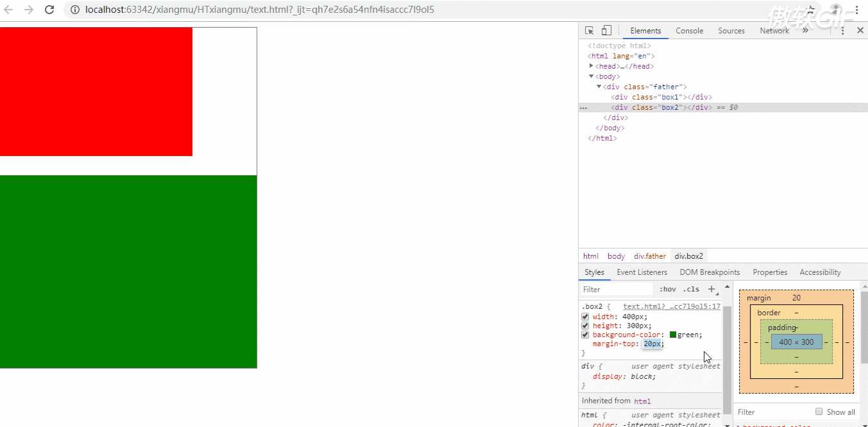Add a new style rule with plus
Image resolution: width=868 pixels, height=427 pixels.
tap(711, 290)
